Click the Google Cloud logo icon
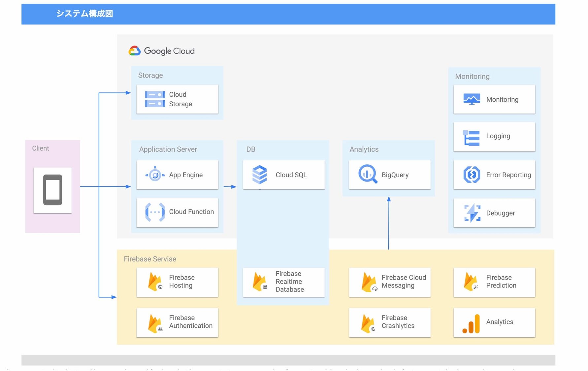588x371 pixels. click(x=135, y=51)
